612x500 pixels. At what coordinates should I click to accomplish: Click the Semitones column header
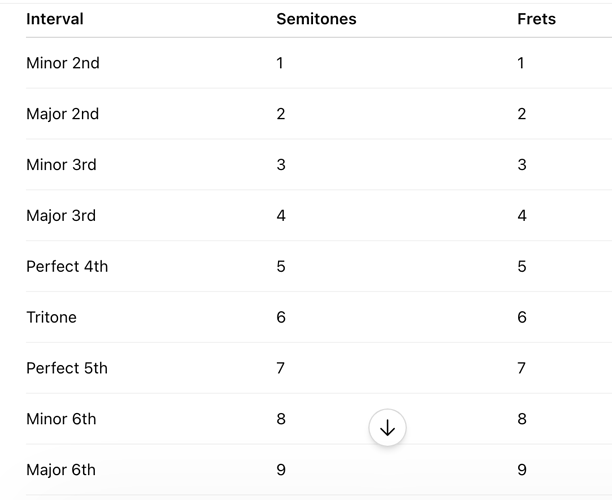(316, 19)
